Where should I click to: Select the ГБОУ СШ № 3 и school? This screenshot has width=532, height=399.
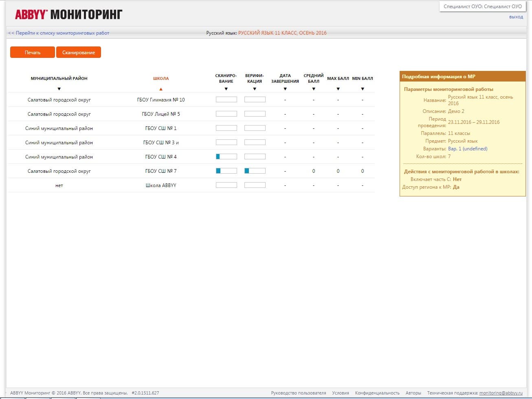tap(161, 143)
